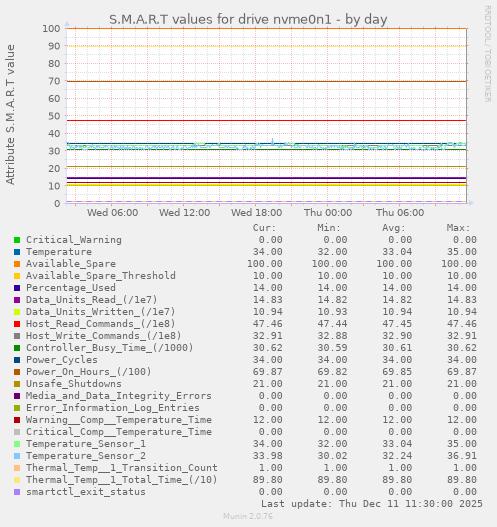The height and width of the screenshot is (527, 497).
Task: Click the orange Available_Spare legend swatch
Action: (17, 264)
